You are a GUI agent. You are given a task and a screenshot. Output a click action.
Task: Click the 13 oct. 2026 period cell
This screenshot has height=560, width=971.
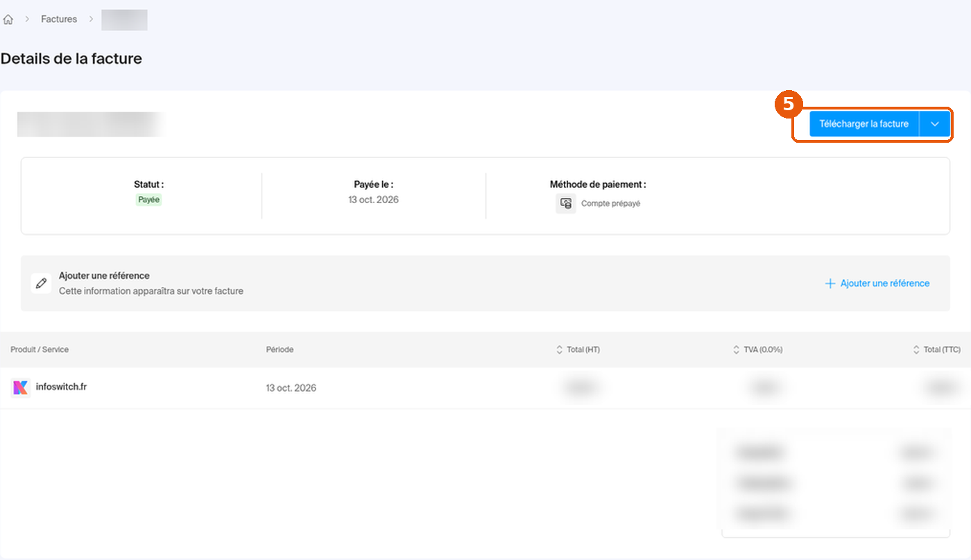[x=291, y=388]
